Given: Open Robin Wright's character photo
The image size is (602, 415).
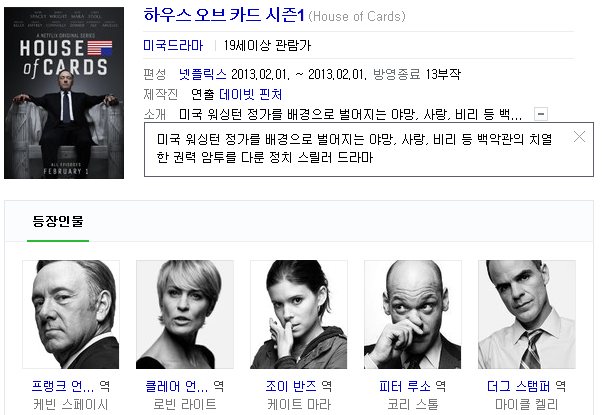Looking at the screenshot, I should pyautogui.click(x=185, y=314).
